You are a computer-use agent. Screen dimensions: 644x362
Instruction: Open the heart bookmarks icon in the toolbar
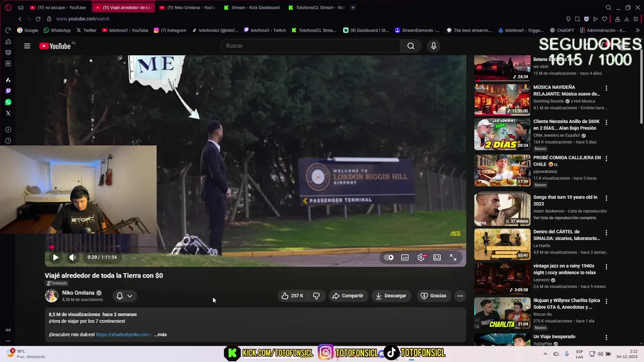[605, 19]
